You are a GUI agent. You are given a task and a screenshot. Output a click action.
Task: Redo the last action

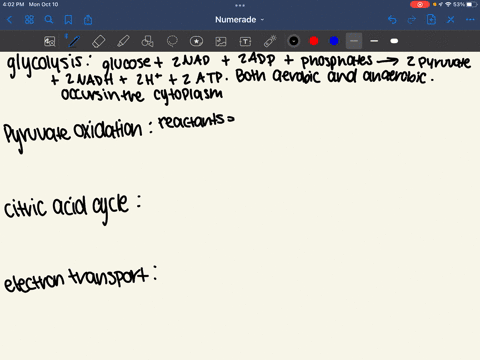(412, 20)
